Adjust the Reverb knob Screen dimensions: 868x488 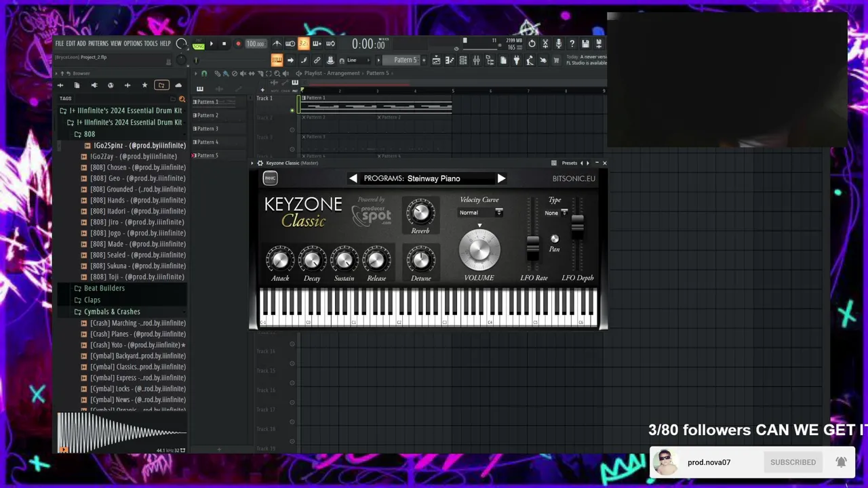click(x=420, y=213)
